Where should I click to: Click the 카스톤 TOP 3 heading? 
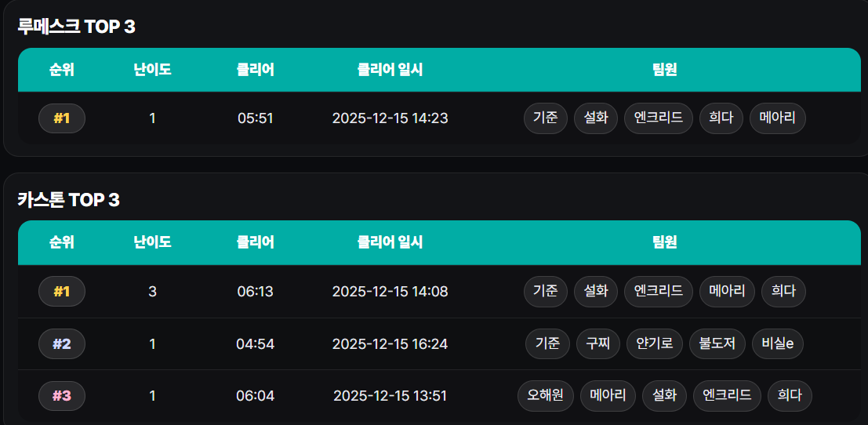69,200
